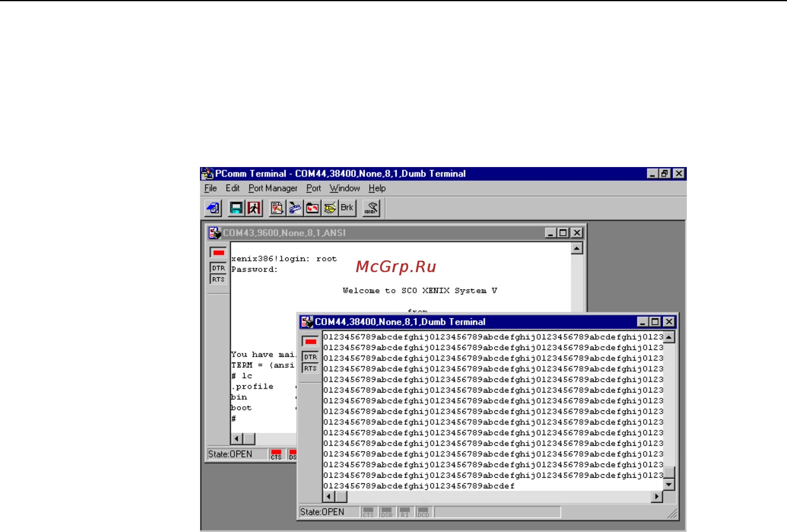Click the floppy disk Save toolbar icon

236,208
